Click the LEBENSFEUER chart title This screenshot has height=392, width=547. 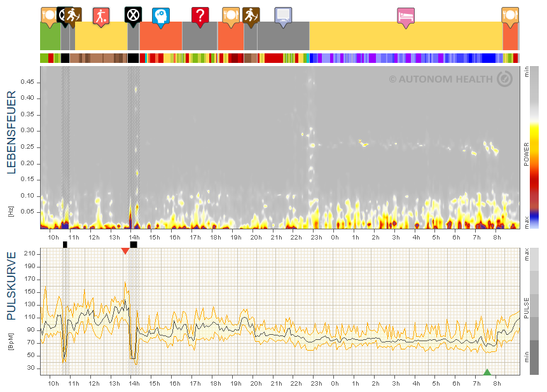coord(11,133)
